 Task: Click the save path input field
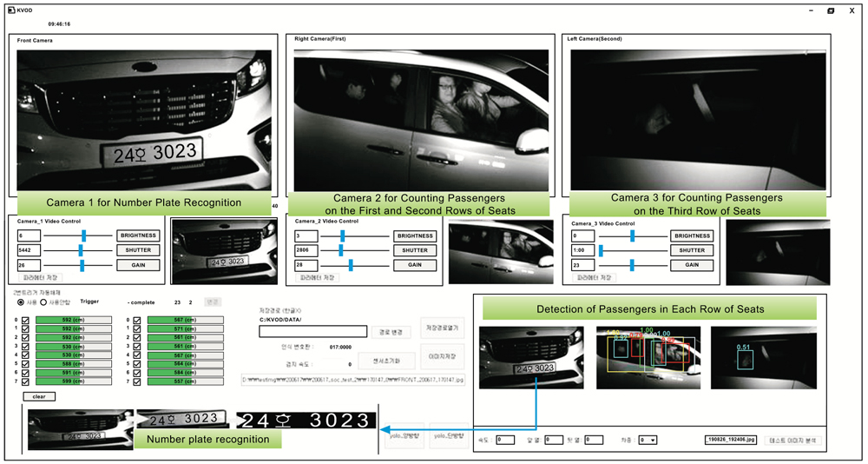(x=312, y=331)
